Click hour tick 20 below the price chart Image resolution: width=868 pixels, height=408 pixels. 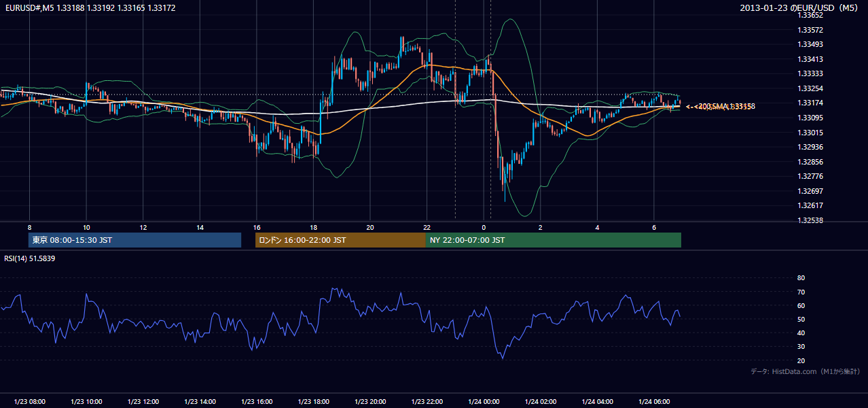pyautogui.click(x=369, y=227)
